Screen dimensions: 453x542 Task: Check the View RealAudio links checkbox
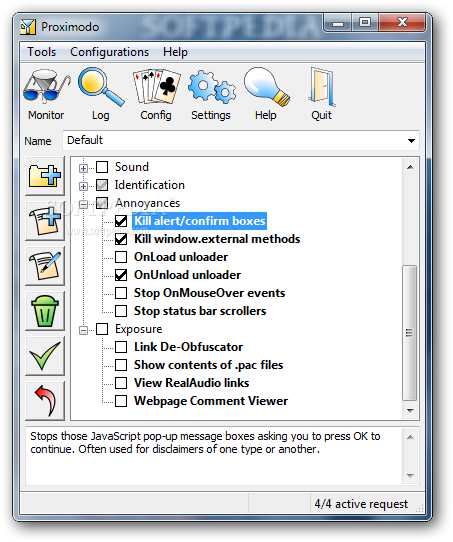121,383
